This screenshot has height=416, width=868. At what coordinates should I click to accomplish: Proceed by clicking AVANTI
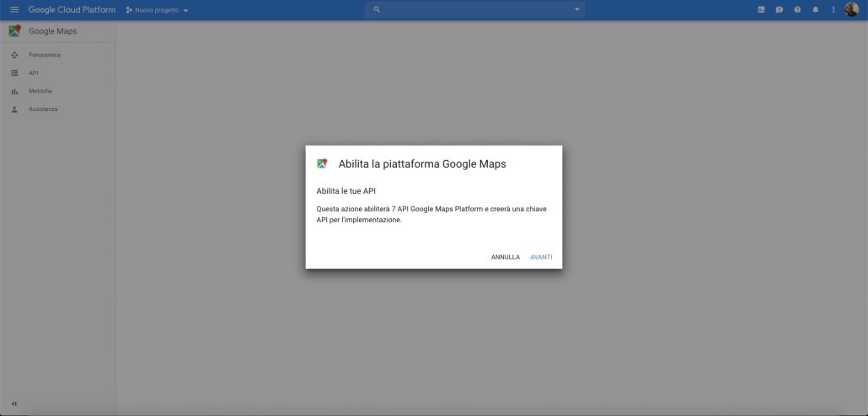point(541,257)
